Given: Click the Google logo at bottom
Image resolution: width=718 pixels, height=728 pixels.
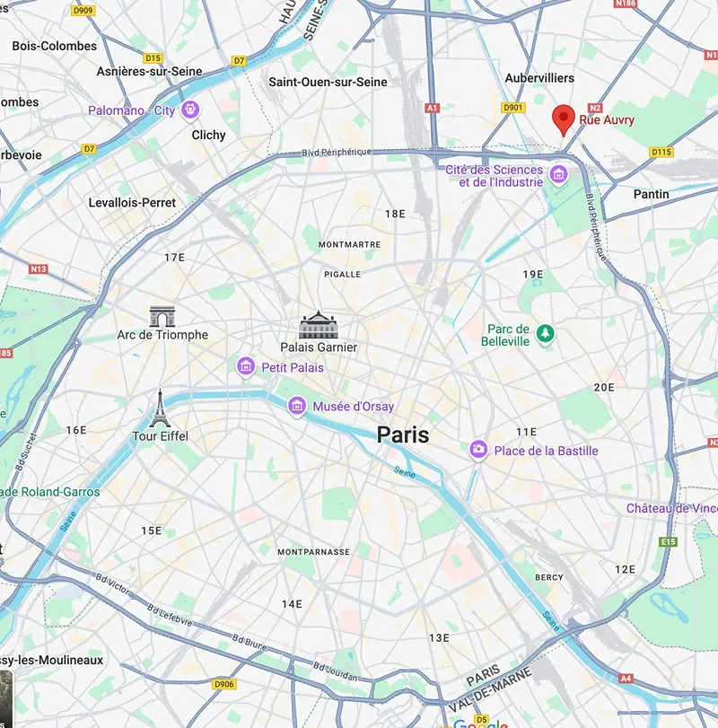Looking at the screenshot, I should (x=480, y=723).
